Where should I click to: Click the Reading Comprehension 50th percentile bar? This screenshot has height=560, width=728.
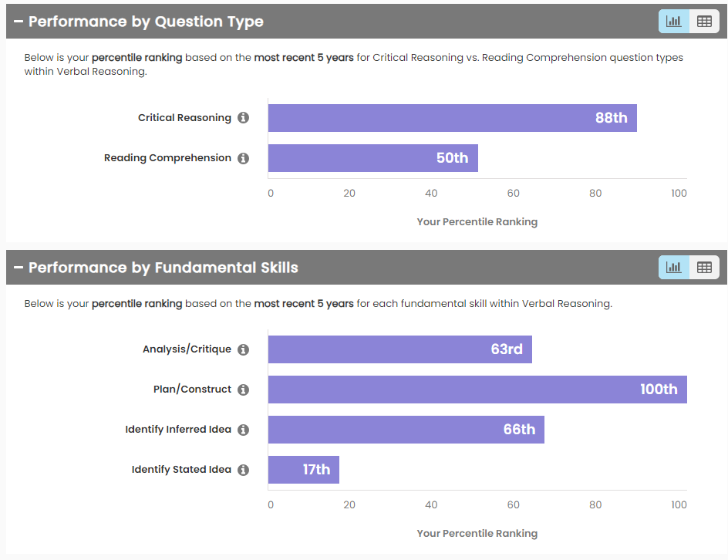coord(372,158)
